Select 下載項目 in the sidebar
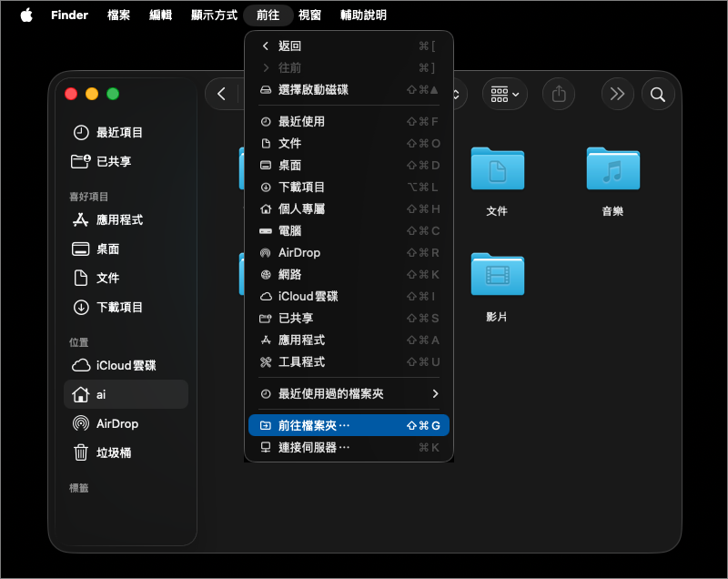728x579 pixels. click(x=119, y=307)
